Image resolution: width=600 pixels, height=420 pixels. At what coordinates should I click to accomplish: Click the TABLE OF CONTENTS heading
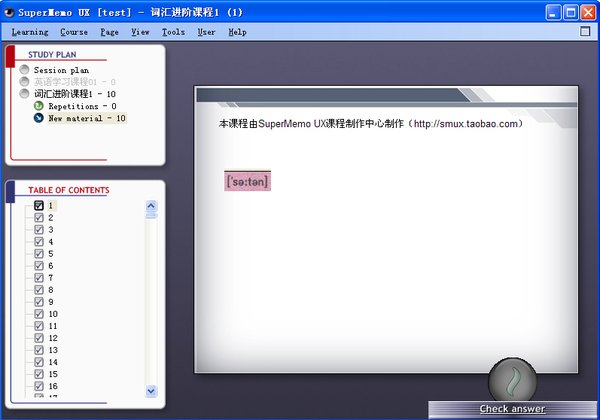tap(68, 190)
